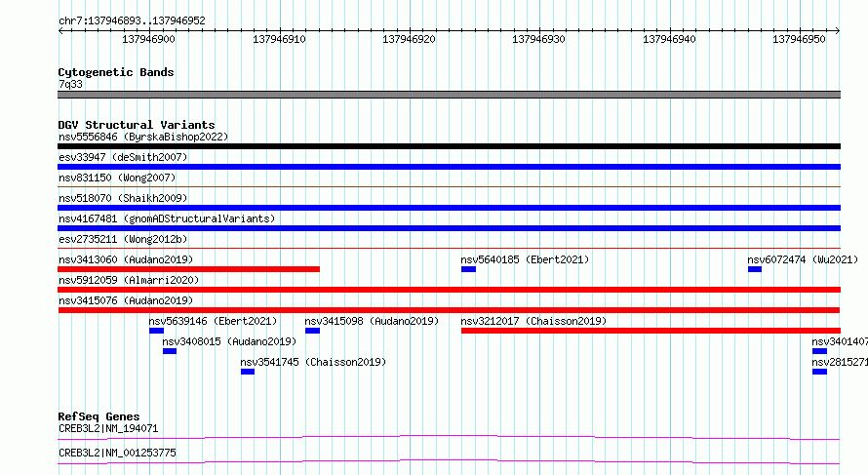Open variant nsv5912059 (Almarri2020) label
This screenshot has width=868, height=475.
[x=129, y=280]
